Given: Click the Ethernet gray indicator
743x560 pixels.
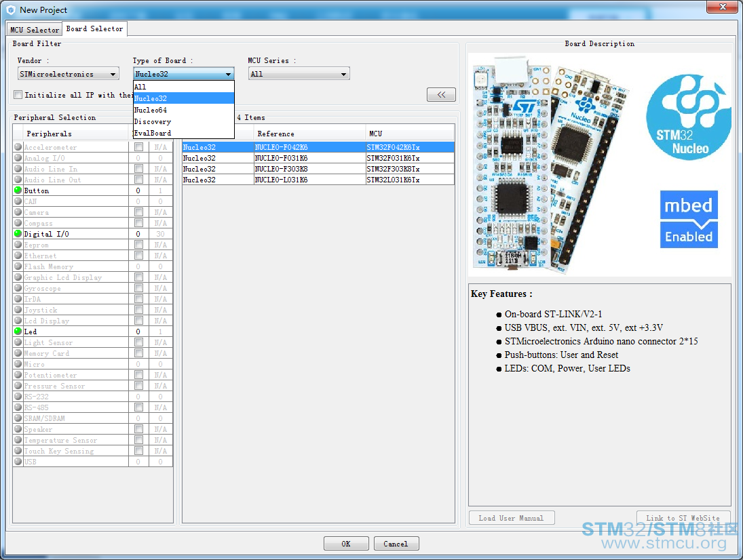Looking at the screenshot, I should click(x=18, y=256).
